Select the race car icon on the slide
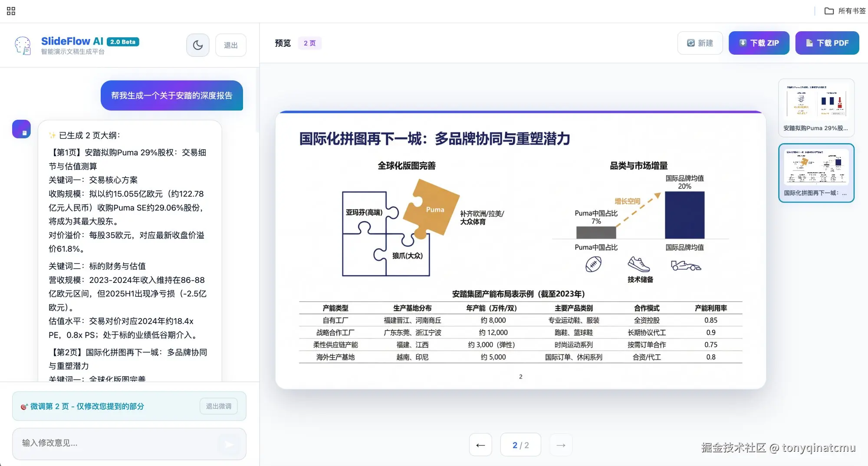Viewport: 868px width, 466px height. pyautogui.click(x=686, y=265)
